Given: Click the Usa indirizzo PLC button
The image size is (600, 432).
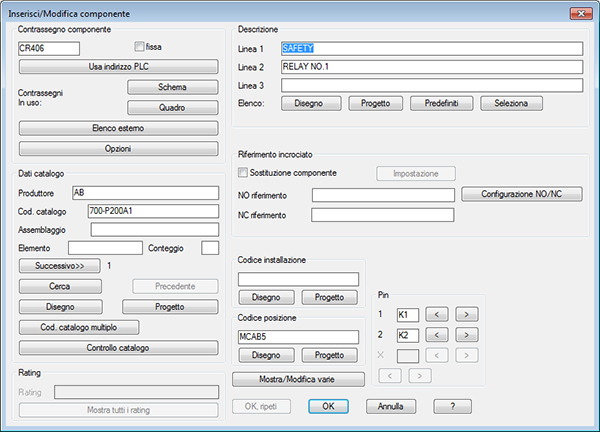Looking at the screenshot, I should [119, 67].
